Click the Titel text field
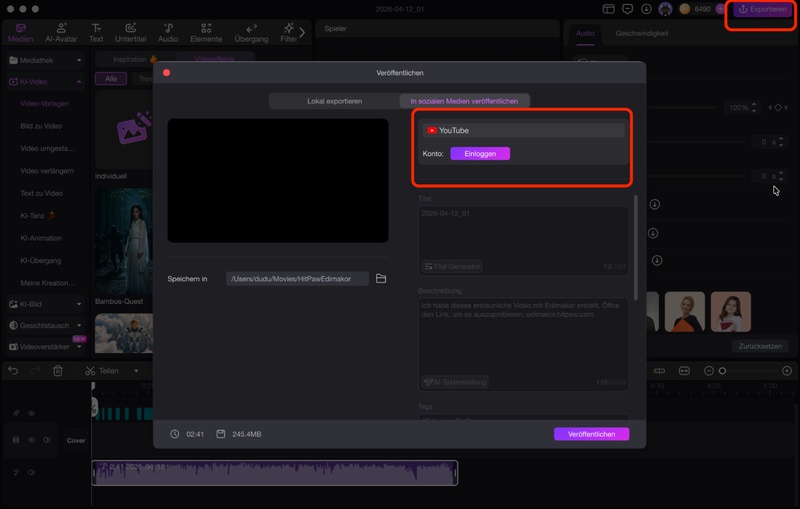800x509 pixels. 523,240
